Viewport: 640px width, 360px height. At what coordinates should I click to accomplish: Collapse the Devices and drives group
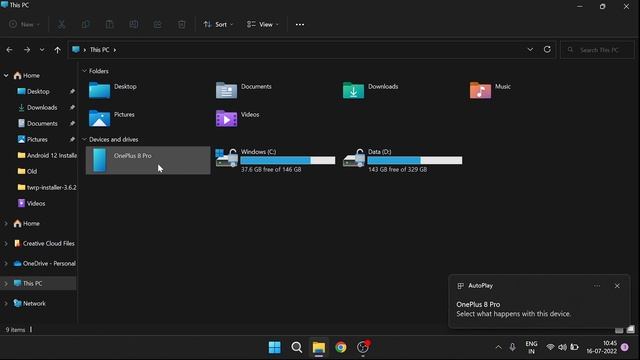[x=84, y=140]
